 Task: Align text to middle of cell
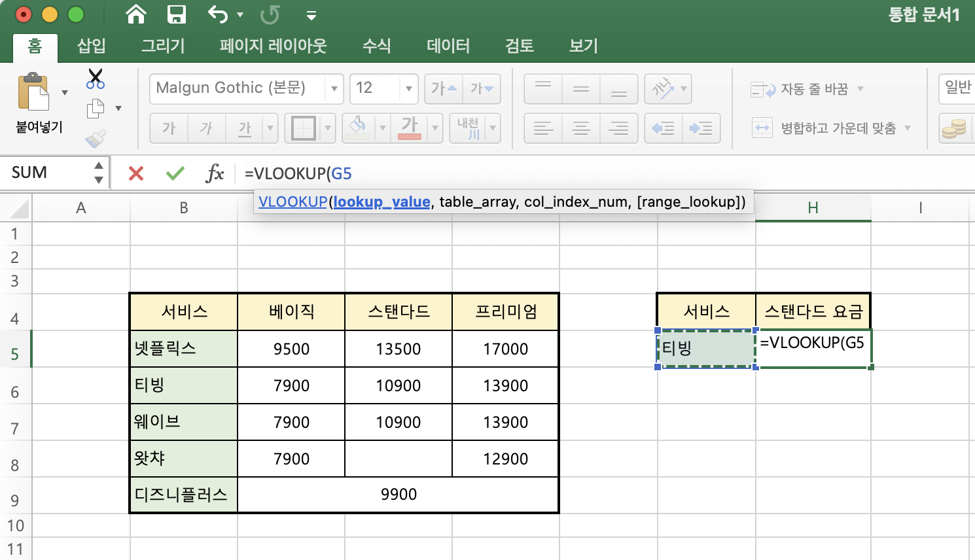pos(581,89)
